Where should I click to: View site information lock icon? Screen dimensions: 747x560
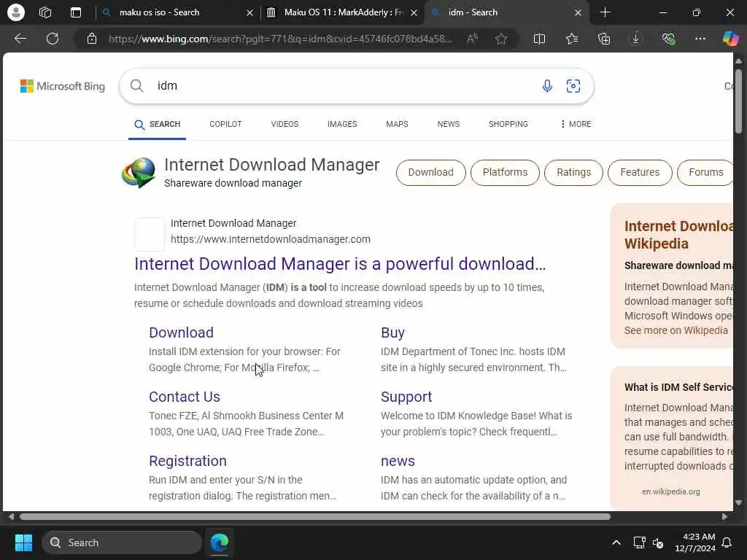pos(92,39)
